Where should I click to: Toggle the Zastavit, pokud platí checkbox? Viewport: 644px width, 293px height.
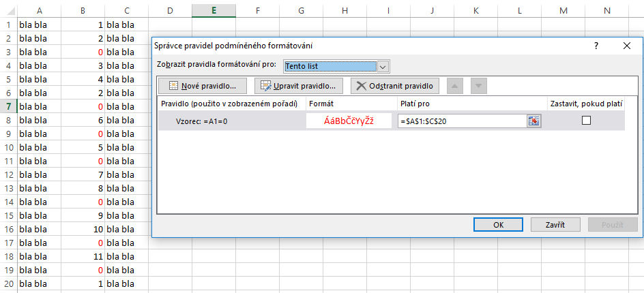pyautogui.click(x=586, y=121)
